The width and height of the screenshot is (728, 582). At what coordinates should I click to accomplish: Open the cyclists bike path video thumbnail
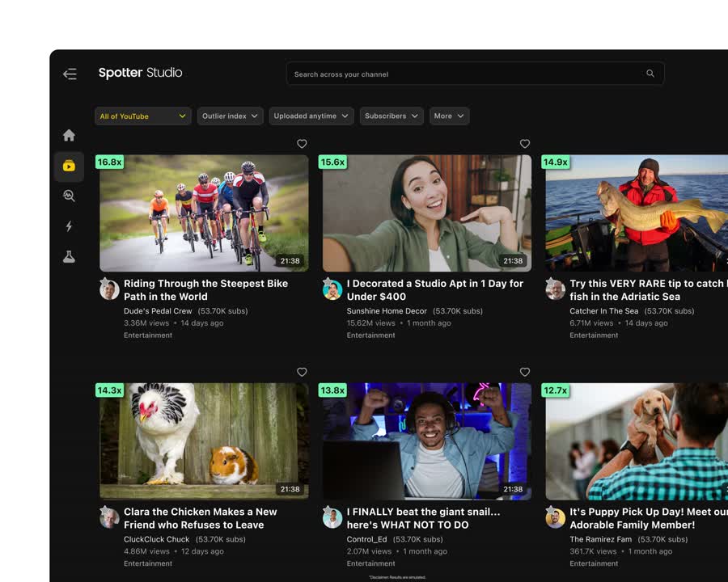[204, 213]
